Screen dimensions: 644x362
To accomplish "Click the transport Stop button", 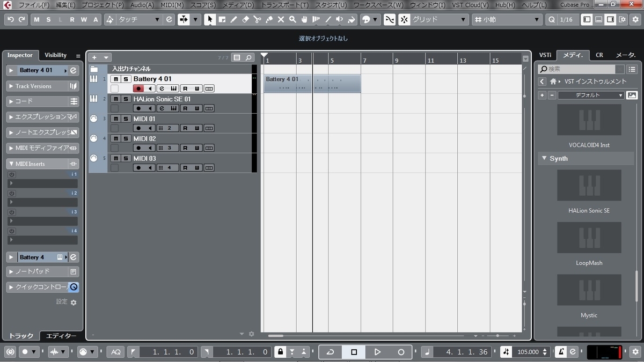I will [354, 352].
